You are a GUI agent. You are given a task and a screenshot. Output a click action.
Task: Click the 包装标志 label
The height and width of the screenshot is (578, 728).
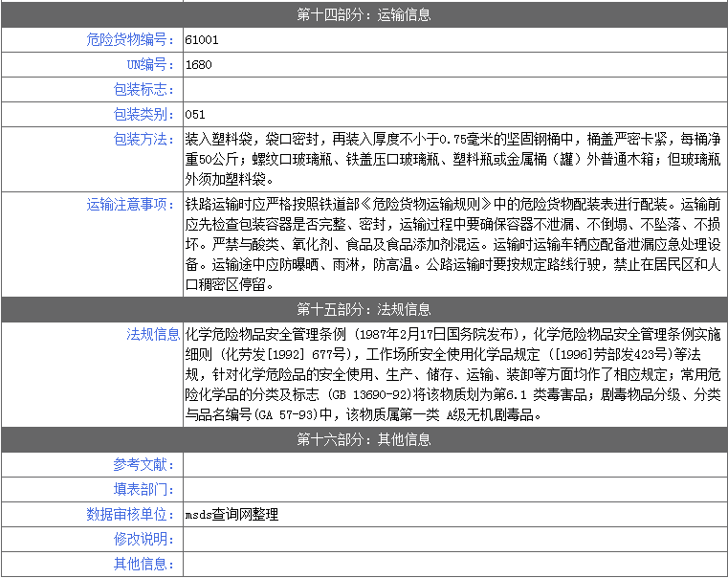click(143, 89)
